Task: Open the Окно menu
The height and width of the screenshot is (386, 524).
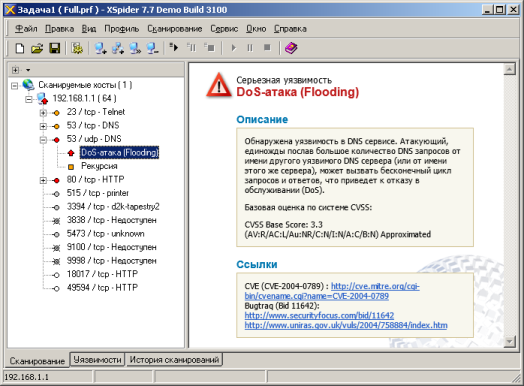Action: coord(256,29)
